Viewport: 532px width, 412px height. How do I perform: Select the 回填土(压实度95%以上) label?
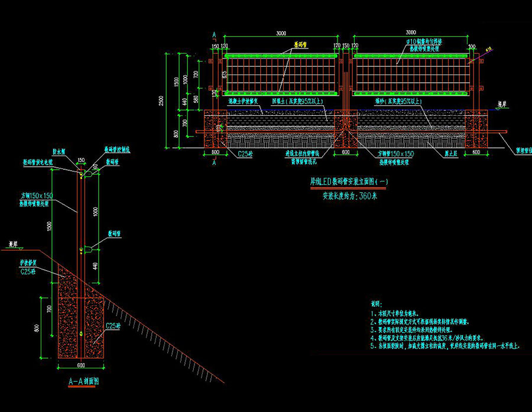click(x=297, y=101)
